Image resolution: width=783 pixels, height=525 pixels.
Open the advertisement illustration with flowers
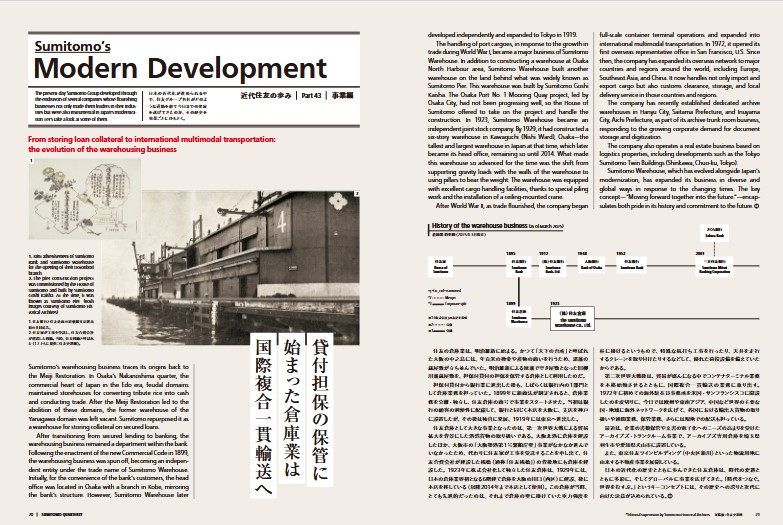point(85,199)
